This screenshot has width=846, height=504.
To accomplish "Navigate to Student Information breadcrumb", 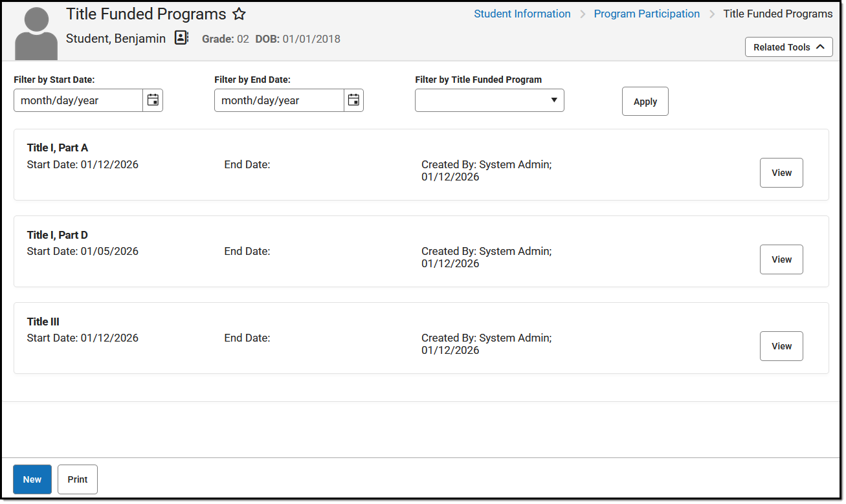I will coord(522,14).
